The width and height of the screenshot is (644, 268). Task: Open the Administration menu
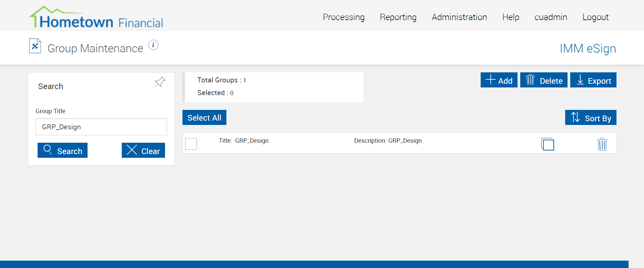pos(459,17)
